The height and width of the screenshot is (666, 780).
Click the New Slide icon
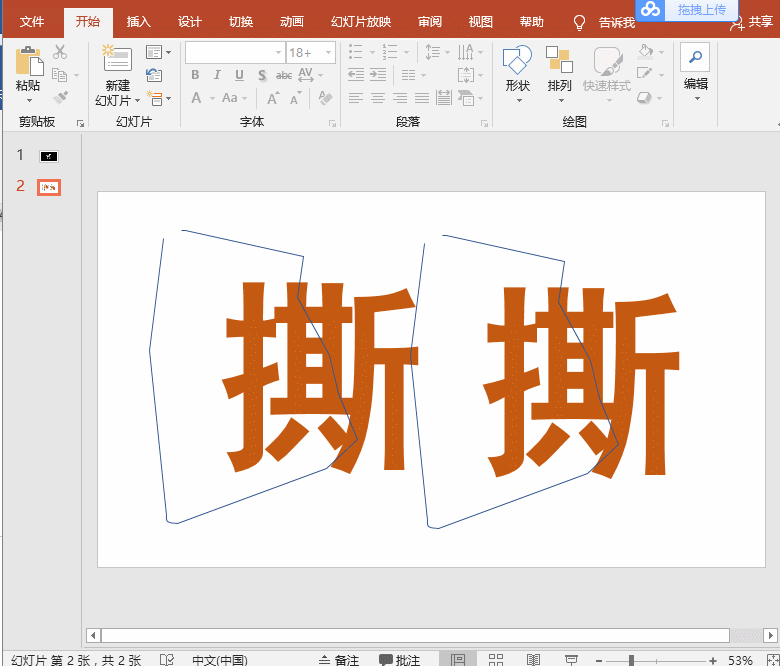[x=117, y=59]
